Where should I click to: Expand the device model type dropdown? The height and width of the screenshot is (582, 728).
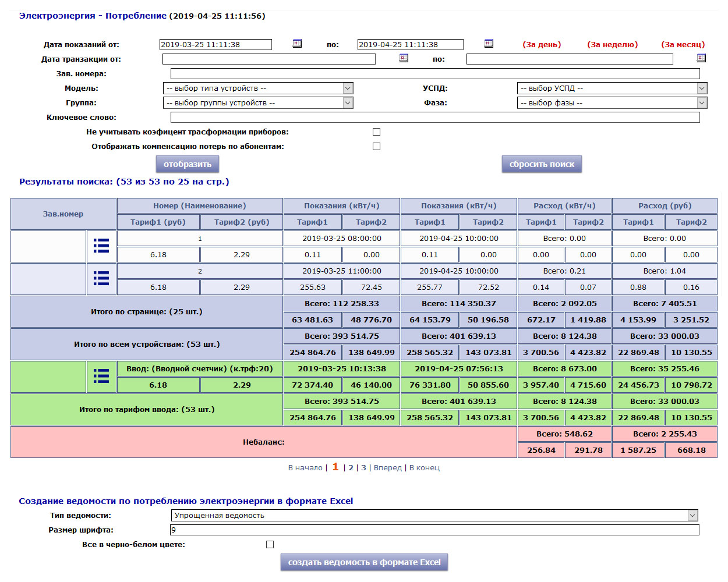(x=258, y=88)
